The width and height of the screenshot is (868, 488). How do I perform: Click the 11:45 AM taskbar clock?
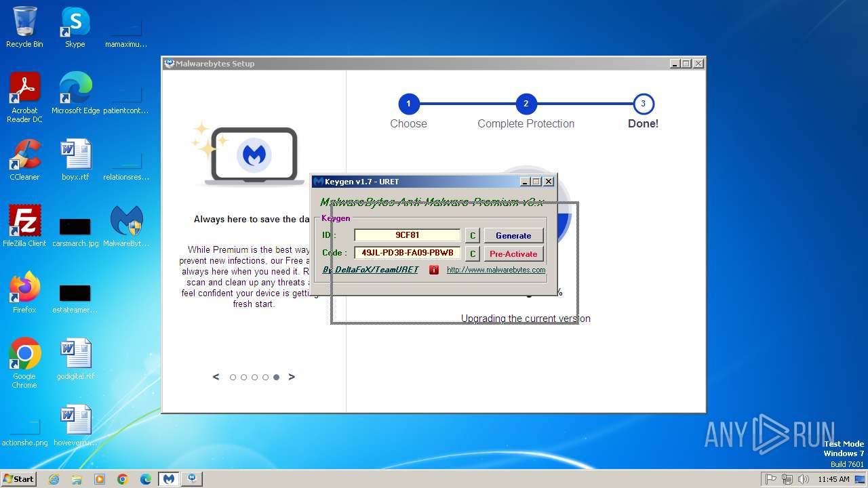[833, 479]
